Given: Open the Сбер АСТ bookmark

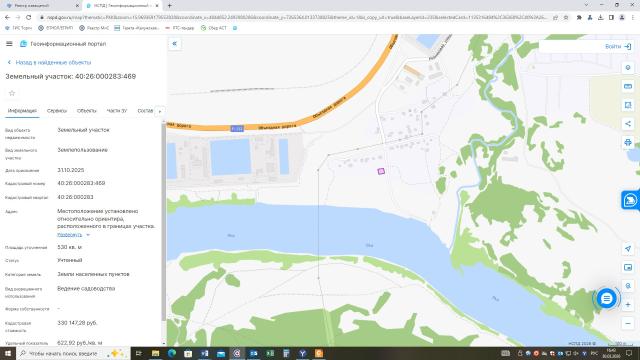Looking at the screenshot, I should pos(214,28).
